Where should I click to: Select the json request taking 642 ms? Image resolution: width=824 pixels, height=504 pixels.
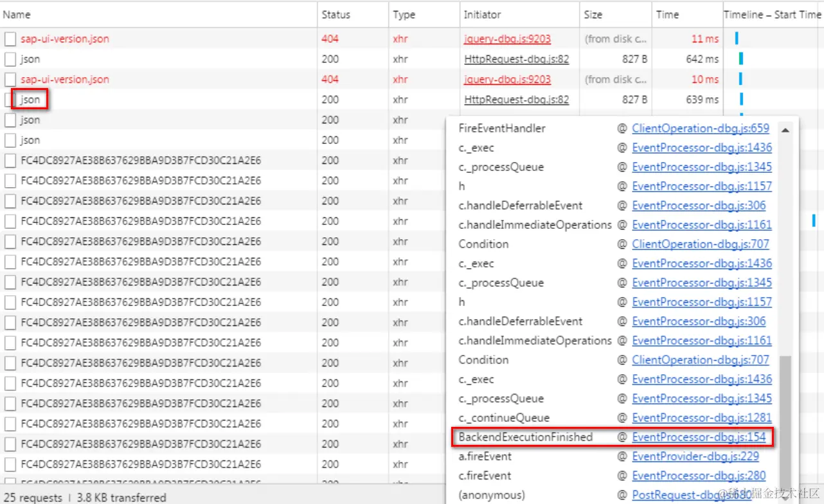(30, 59)
